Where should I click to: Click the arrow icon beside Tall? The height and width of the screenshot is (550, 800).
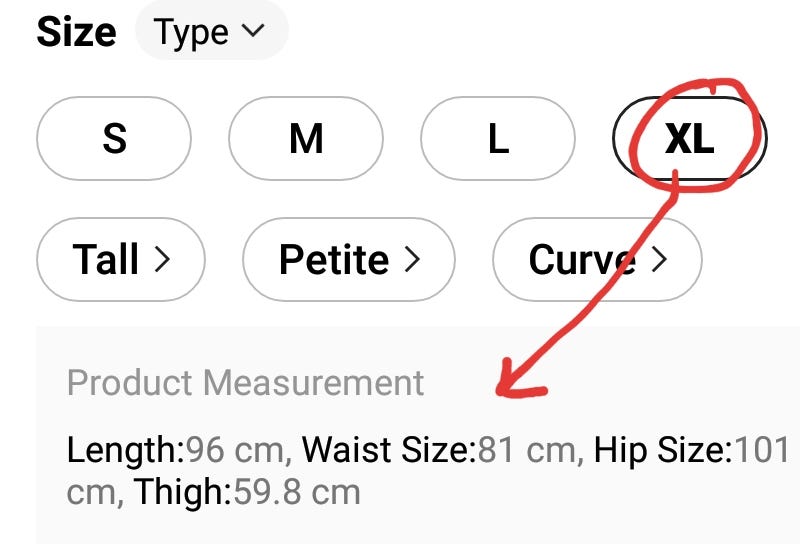(x=162, y=261)
